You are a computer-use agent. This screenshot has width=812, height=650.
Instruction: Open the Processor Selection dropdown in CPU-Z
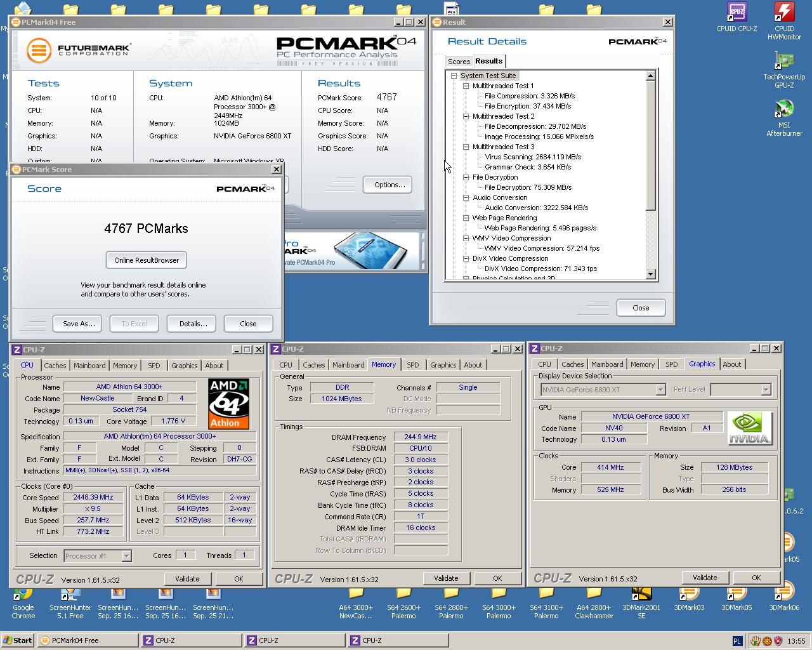(126, 556)
